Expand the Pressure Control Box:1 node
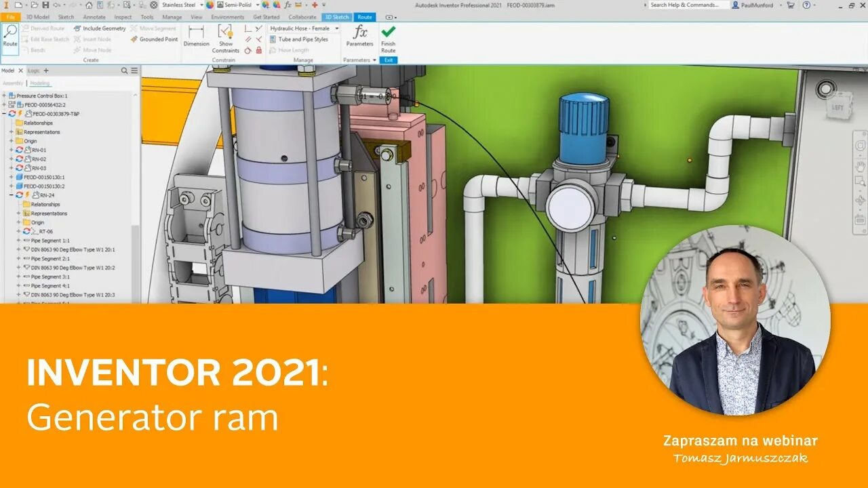The height and width of the screenshot is (488, 868). pos(4,96)
